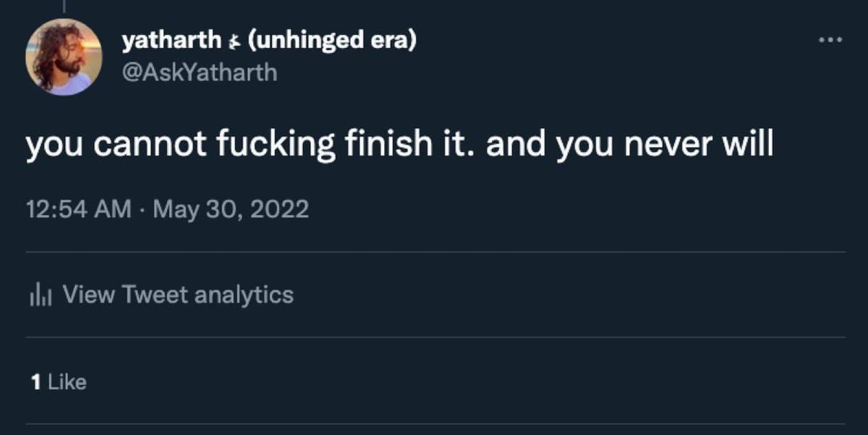This screenshot has height=435, width=868.
Task: Click the word "Like" beside the count
Action: coord(67,381)
